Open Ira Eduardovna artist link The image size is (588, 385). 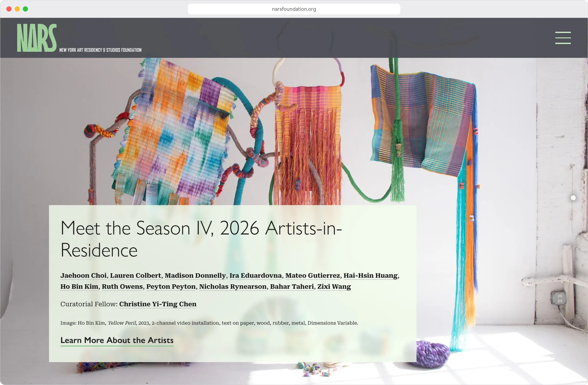[x=256, y=275]
